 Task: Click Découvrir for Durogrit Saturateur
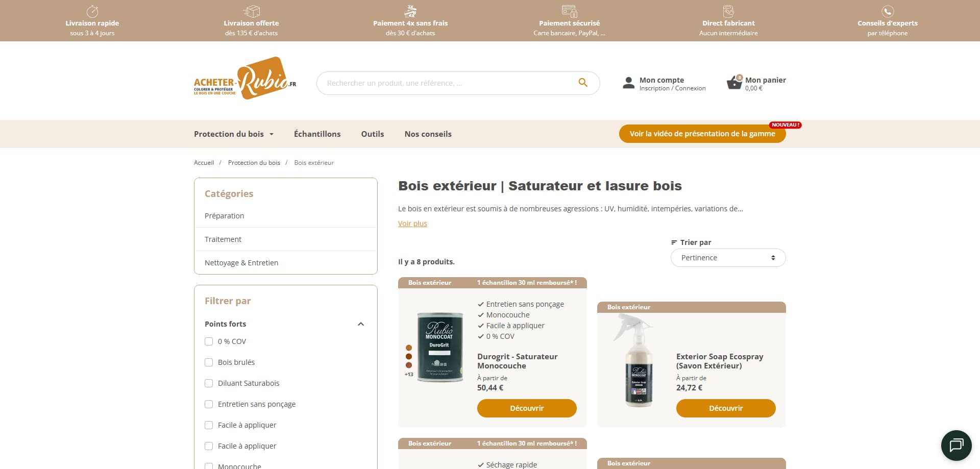pyautogui.click(x=527, y=408)
